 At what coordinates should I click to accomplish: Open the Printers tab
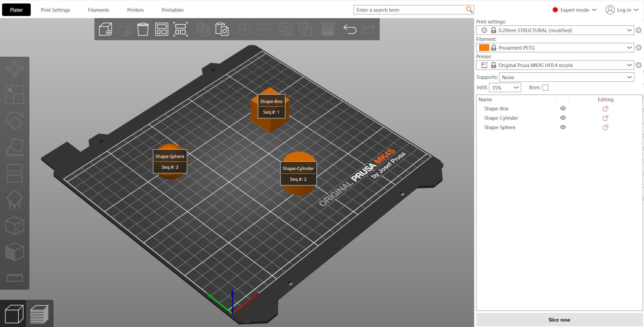click(136, 10)
